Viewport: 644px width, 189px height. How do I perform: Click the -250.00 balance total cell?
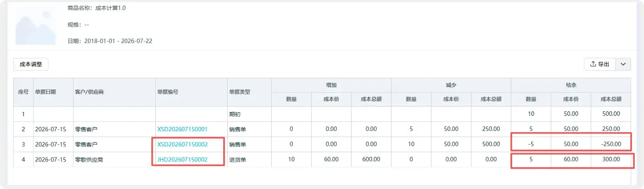(x=611, y=144)
